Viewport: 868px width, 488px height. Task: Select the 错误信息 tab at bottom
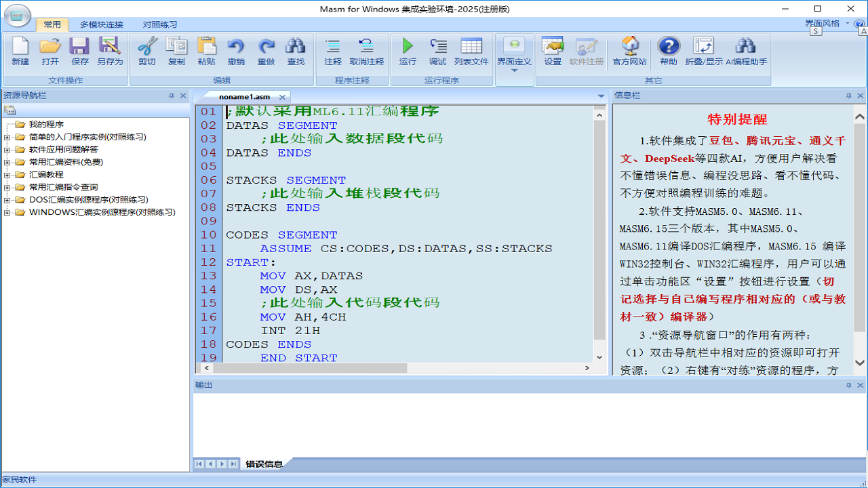point(264,464)
